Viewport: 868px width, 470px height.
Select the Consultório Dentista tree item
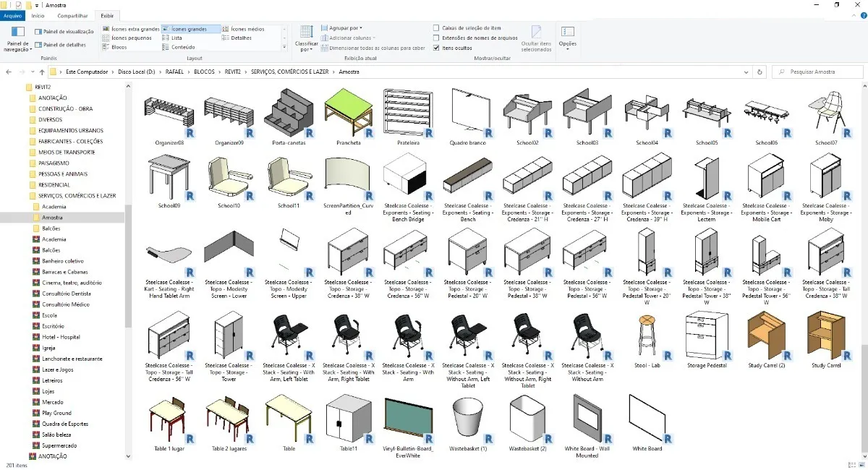(x=67, y=294)
